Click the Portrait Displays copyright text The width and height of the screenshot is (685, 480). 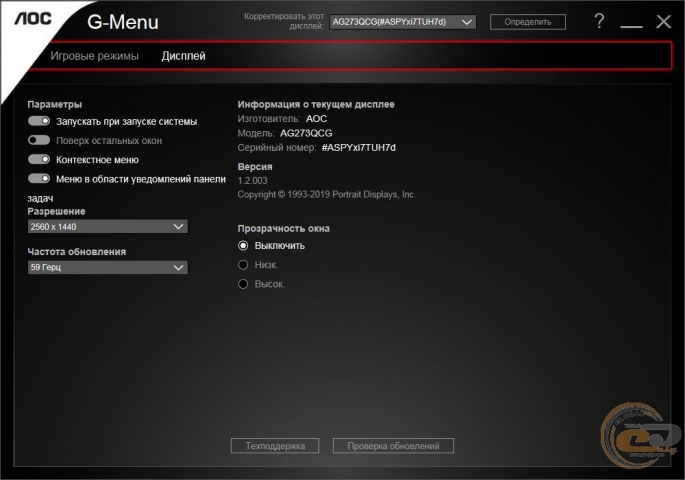(326, 194)
